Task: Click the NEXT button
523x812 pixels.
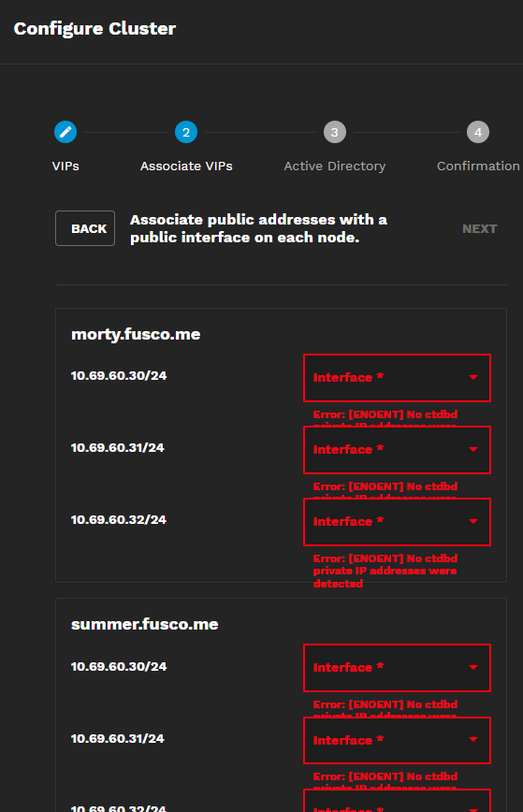Action: pyautogui.click(x=480, y=229)
